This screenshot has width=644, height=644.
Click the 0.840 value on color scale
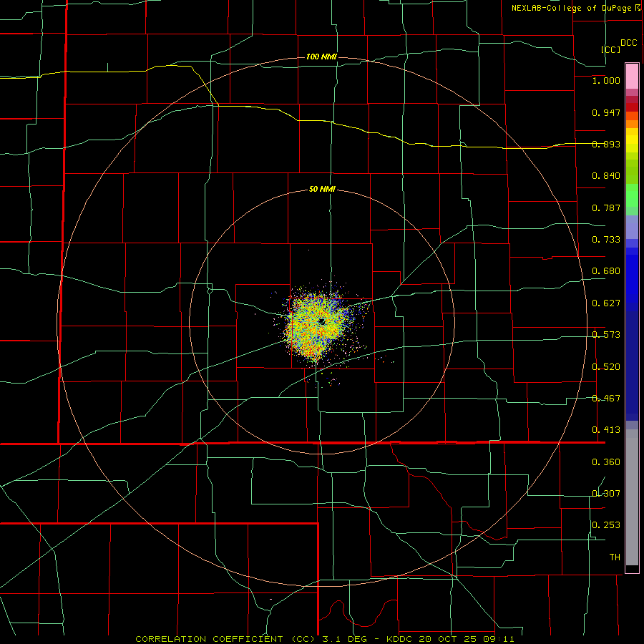point(606,176)
